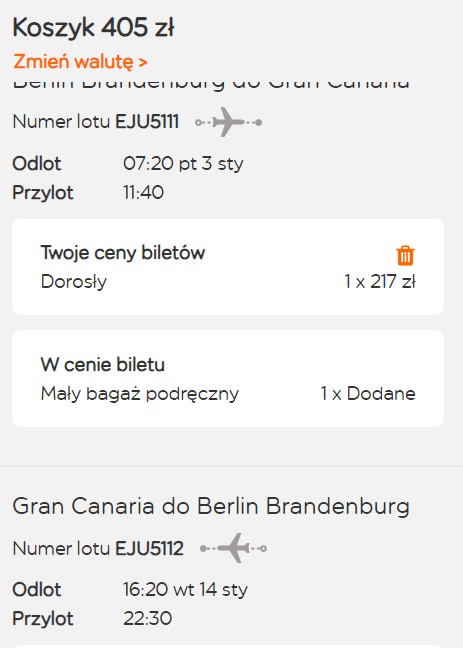Screen dimensions: 463x648
Task: Click the 1 x 217 zł price
Action: [380, 282]
